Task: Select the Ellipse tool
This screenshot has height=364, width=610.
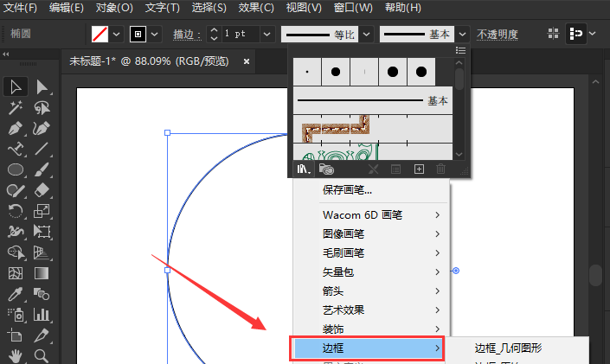Action: click(16, 170)
